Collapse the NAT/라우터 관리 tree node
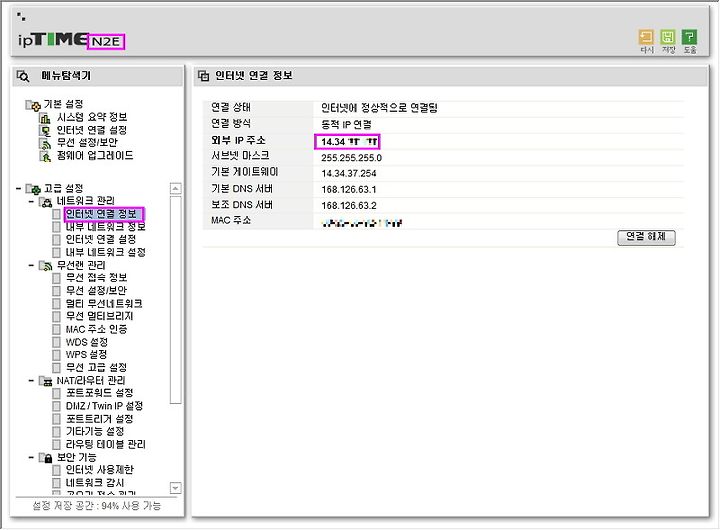Screen dimensions: 720x530 [x=31, y=381]
